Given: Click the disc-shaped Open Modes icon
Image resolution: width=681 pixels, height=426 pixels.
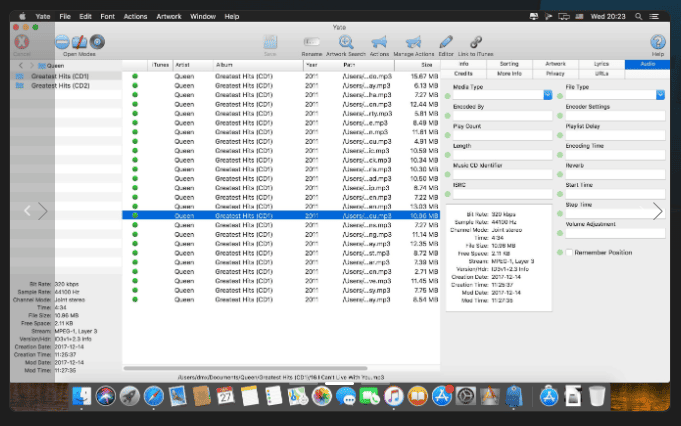Looking at the screenshot, I should coord(97,42).
